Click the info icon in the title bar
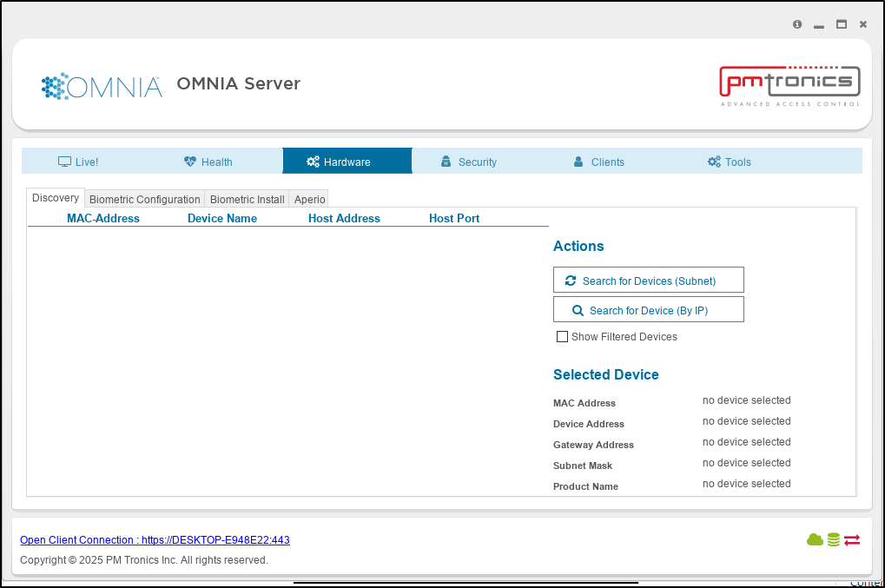This screenshot has width=885, height=588. coord(797,24)
